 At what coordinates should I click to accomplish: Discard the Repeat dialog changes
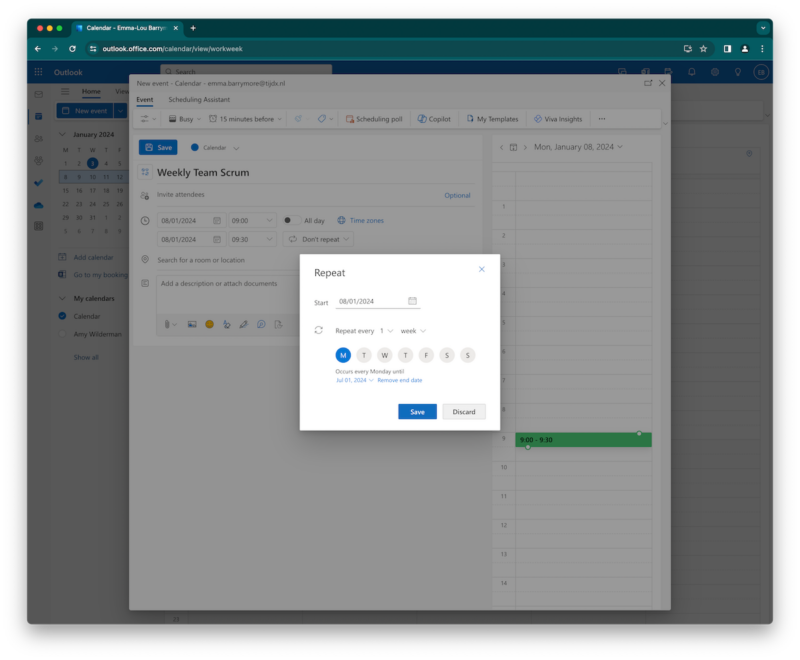click(464, 412)
